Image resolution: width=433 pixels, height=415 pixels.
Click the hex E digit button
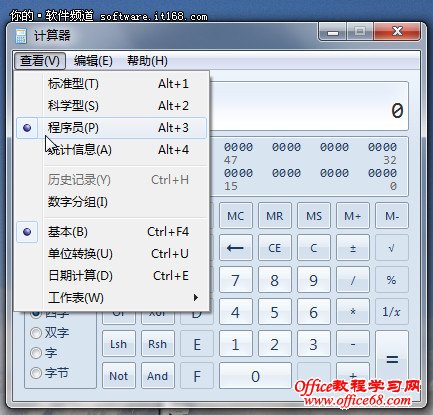click(197, 344)
